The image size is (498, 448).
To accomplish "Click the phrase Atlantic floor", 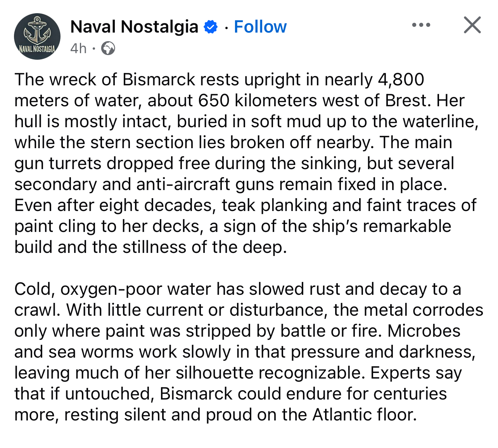I will [364, 415].
